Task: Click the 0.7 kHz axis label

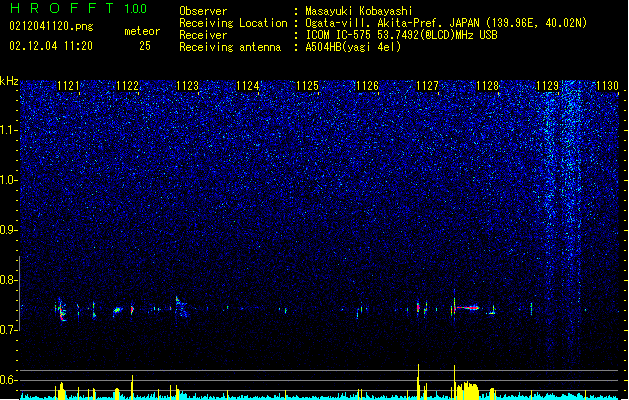Action: (9, 330)
